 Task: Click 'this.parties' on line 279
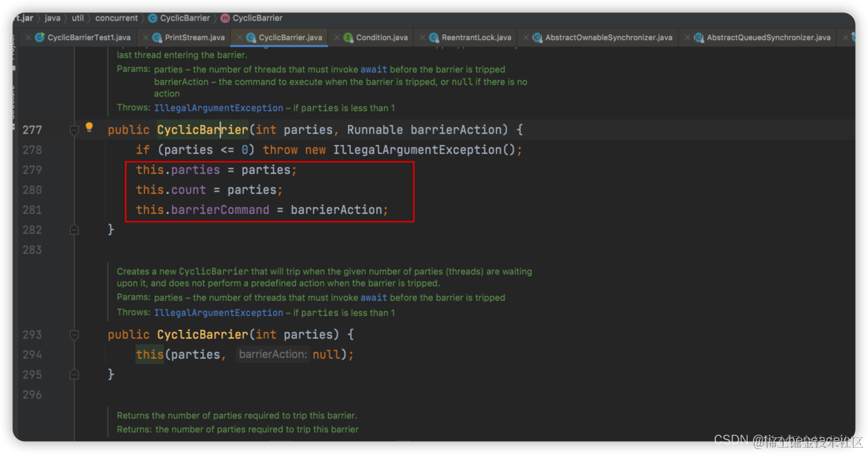[x=178, y=170]
